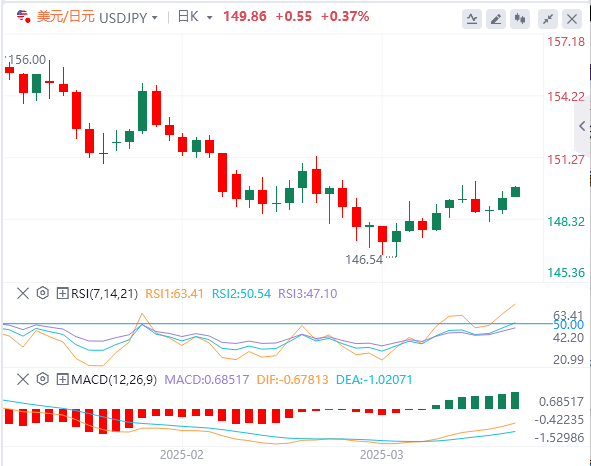Click the 2025-03 date axis label
This screenshot has height=466, width=591.
(381, 455)
